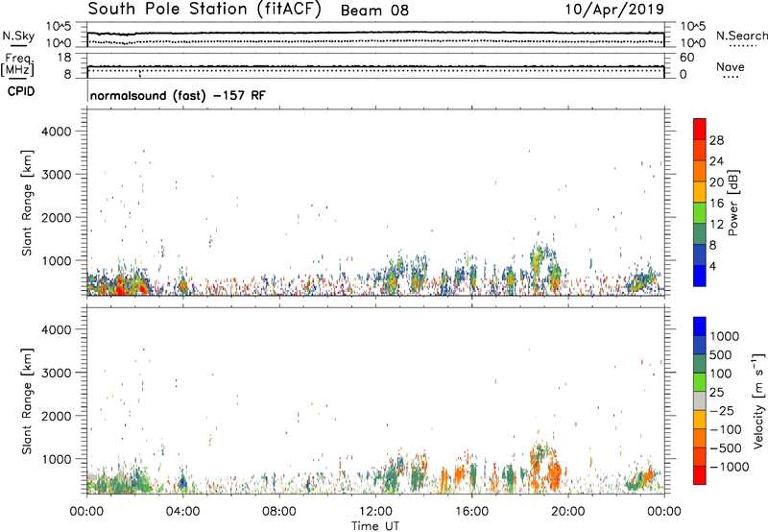
Task: Select the 'Beam 08' label
Action: pyautogui.click(x=374, y=11)
